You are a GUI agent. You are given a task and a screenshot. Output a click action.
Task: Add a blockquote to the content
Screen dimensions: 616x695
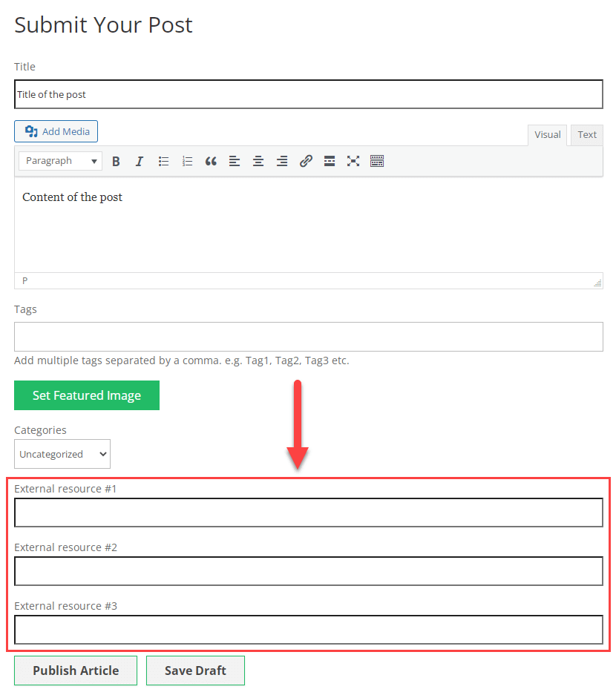pyautogui.click(x=211, y=161)
